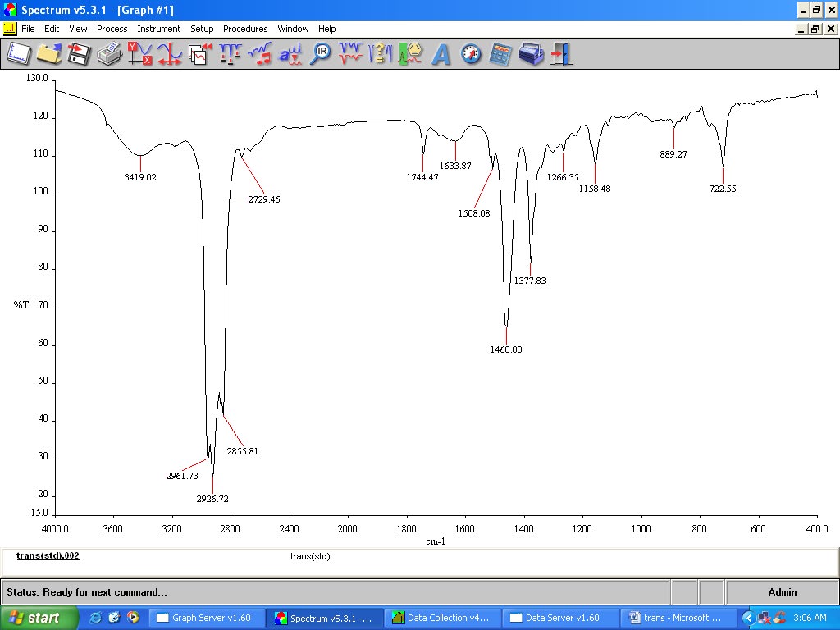Click the peak label 722.55

click(x=723, y=189)
